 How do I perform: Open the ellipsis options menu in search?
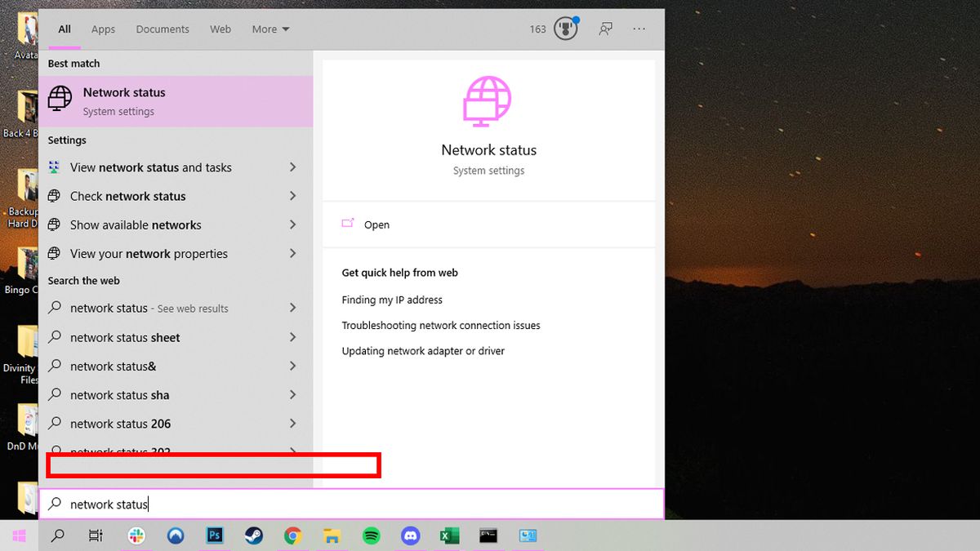pyautogui.click(x=639, y=29)
